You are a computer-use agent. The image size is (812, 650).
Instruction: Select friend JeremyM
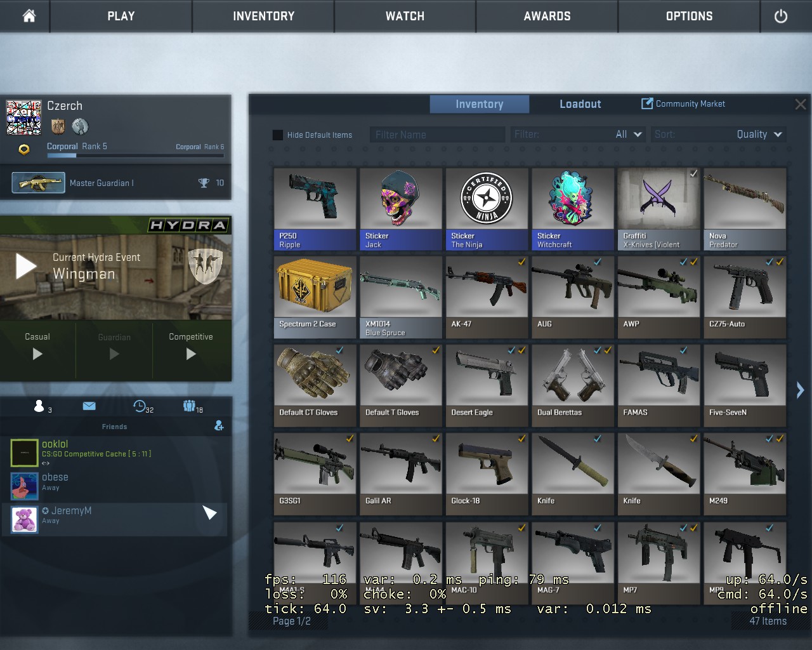point(115,520)
